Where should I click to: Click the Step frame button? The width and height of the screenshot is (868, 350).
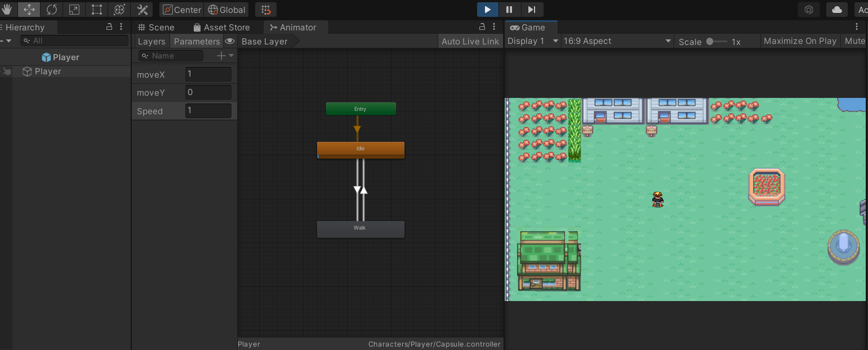pos(531,10)
